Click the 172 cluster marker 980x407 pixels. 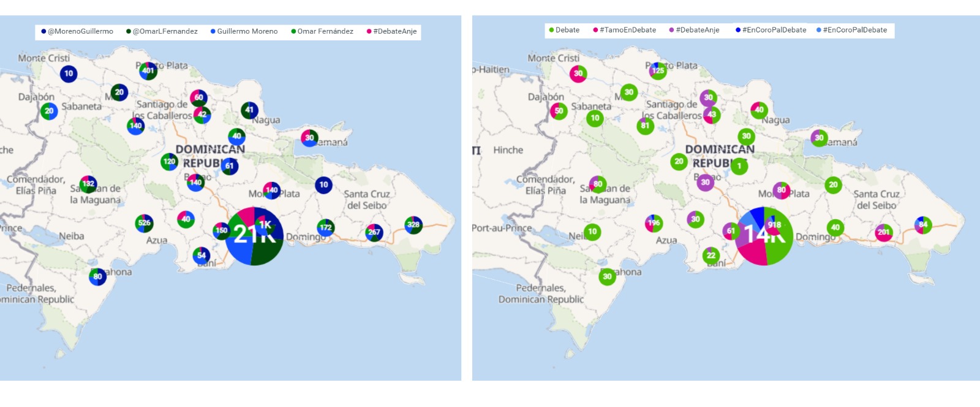point(326,228)
